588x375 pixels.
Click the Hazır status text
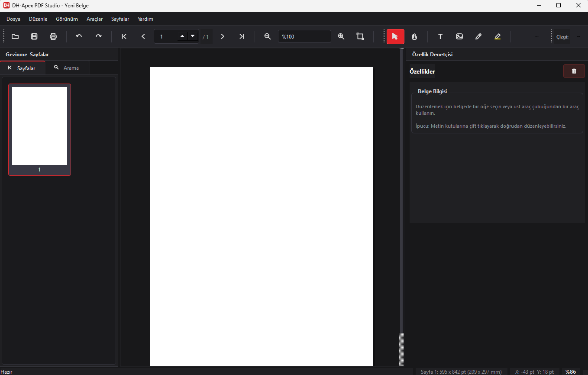click(6, 372)
